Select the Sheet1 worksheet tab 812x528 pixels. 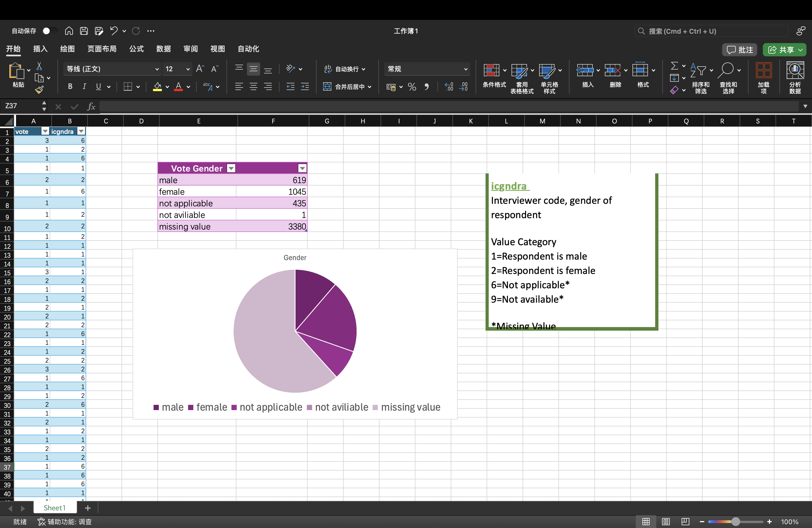55,508
